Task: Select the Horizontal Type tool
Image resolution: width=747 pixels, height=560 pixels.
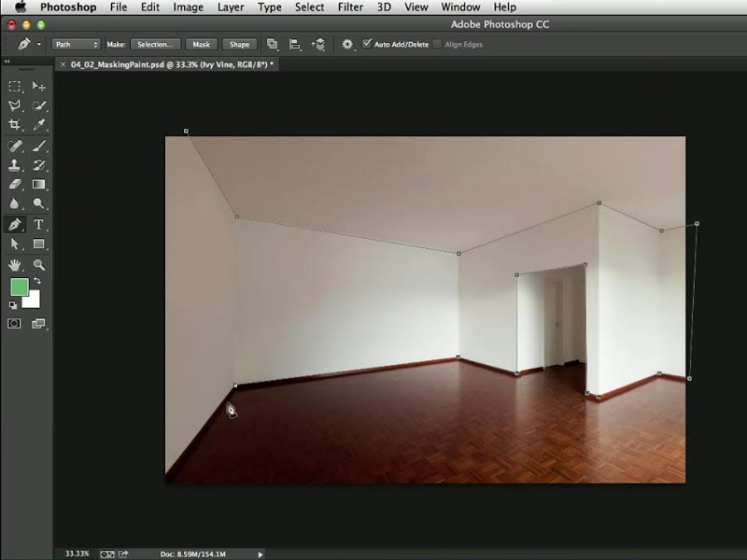Action: click(39, 224)
